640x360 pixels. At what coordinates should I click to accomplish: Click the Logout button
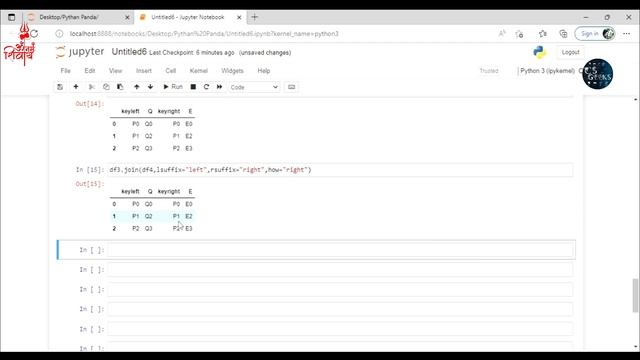(x=570, y=52)
